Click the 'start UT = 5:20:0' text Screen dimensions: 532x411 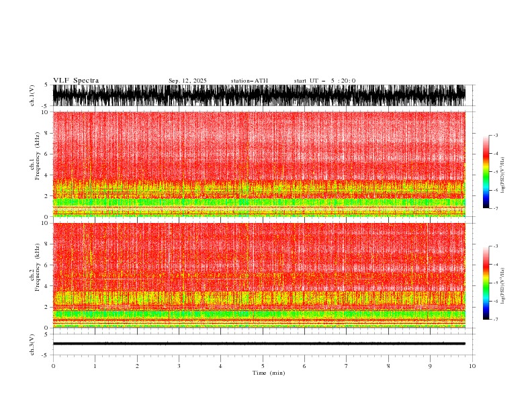324,81
